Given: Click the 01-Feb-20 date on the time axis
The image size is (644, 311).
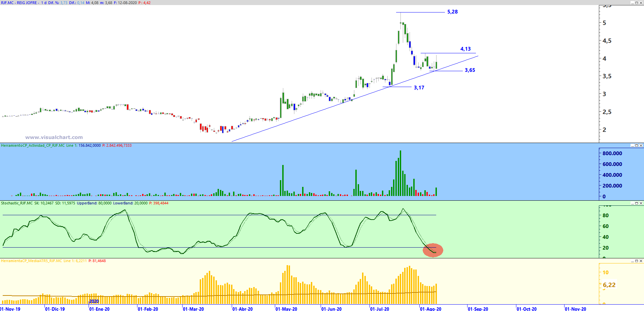Looking at the screenshot, I should coord(148,309).
